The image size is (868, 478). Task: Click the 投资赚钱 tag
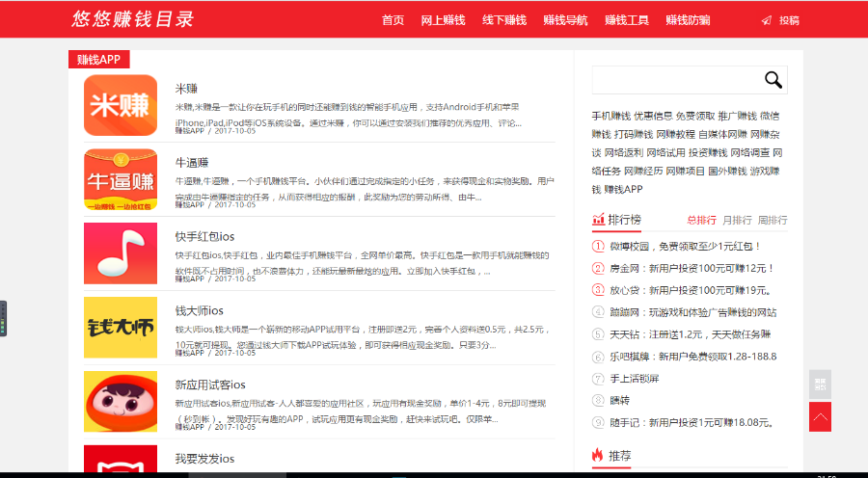point(708,152)
